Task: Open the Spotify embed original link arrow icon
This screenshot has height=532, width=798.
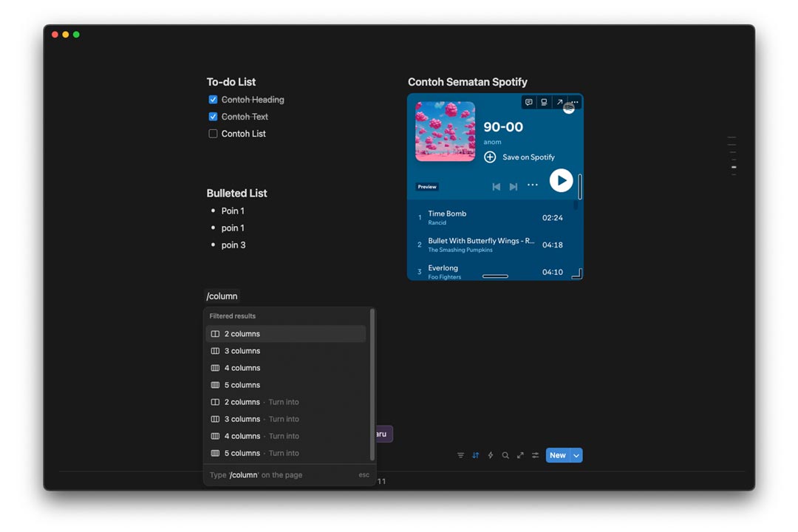Action: pos(559,102)
